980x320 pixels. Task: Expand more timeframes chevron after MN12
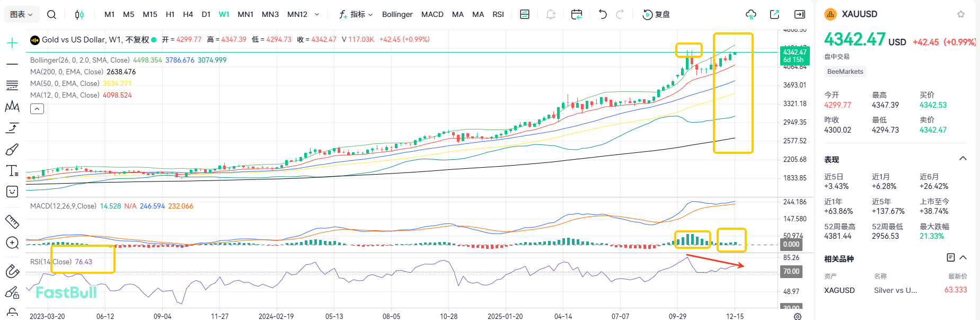click(317, 14)
